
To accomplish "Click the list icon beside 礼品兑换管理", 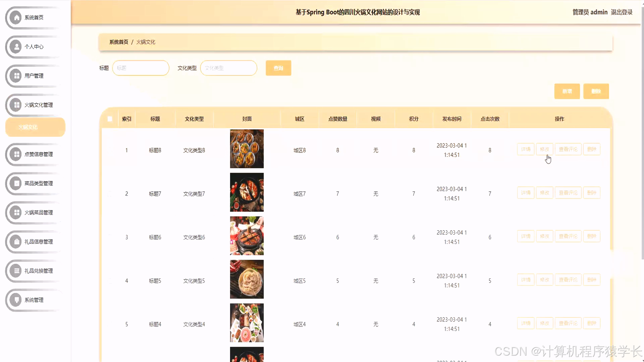I will [16, 271].
